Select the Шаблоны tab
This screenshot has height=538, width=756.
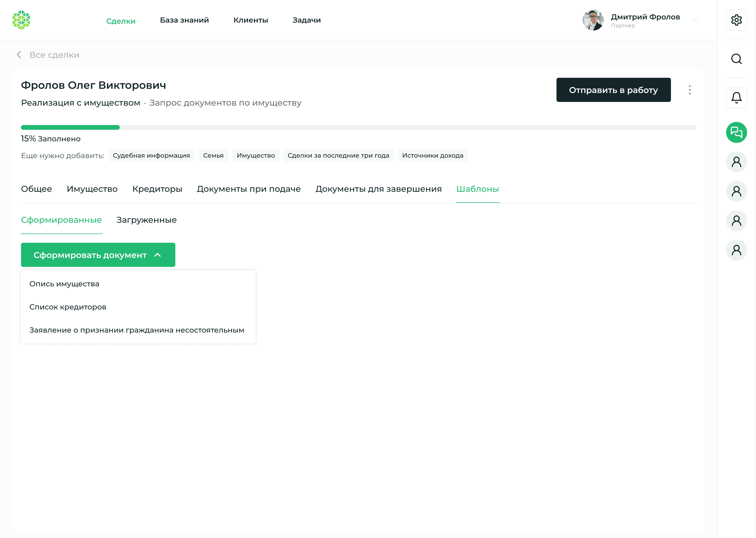click(477, 189)
